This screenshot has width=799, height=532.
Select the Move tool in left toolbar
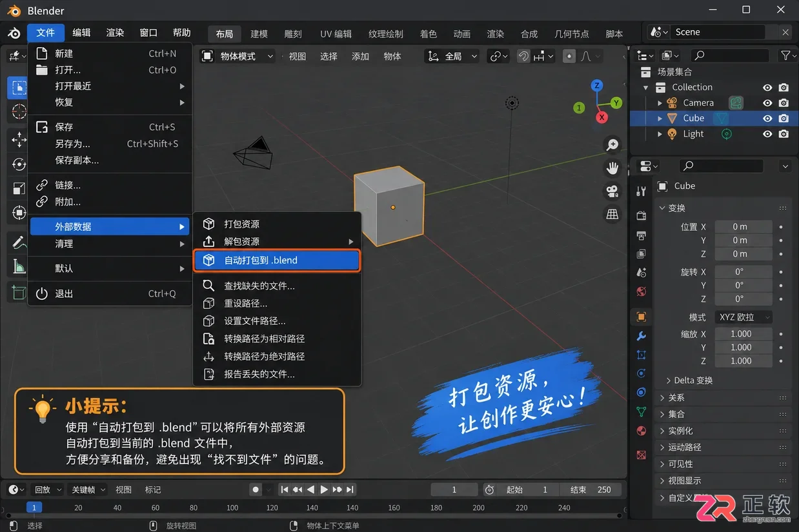(x=19, y=139)
